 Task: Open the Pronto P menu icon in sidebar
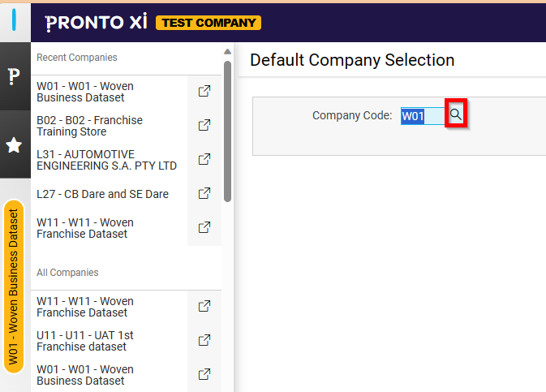(x=15, y=76)
